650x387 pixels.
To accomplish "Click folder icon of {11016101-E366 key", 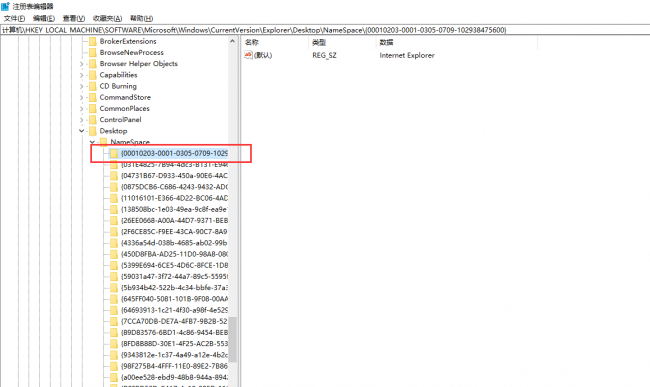I will [x=114, y=198].
